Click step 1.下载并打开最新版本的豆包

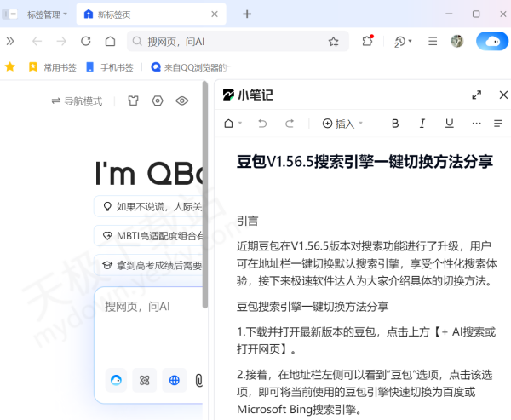tap(366, 341)
